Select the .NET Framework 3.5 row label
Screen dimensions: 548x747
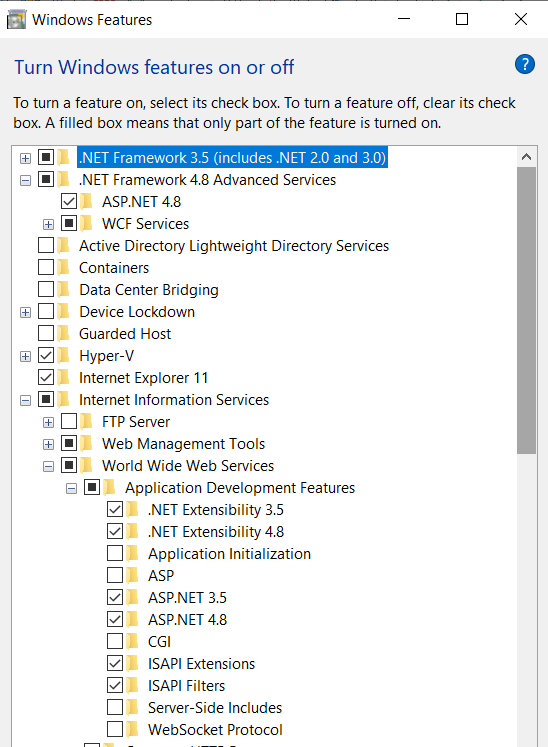[x=233, y=157]
